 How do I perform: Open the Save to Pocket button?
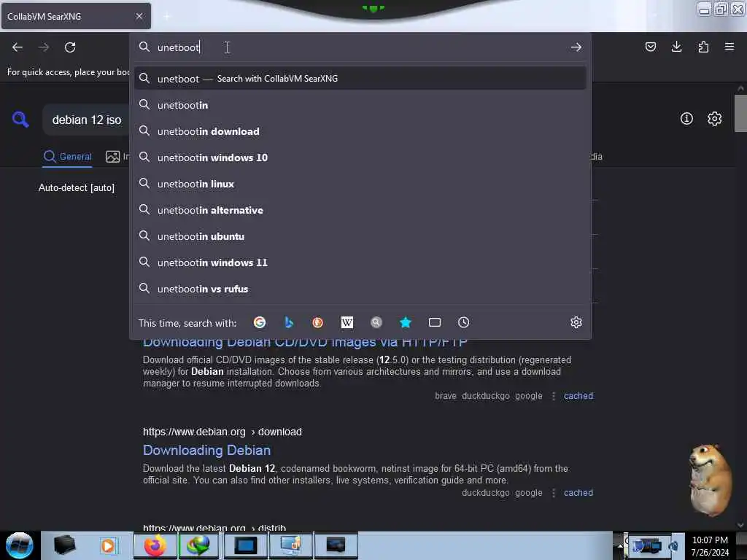[x=650, y=47]
